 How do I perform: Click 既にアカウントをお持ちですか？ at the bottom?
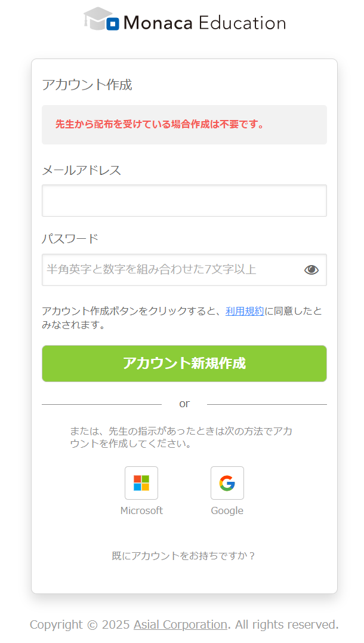click(x=184, y=555)
